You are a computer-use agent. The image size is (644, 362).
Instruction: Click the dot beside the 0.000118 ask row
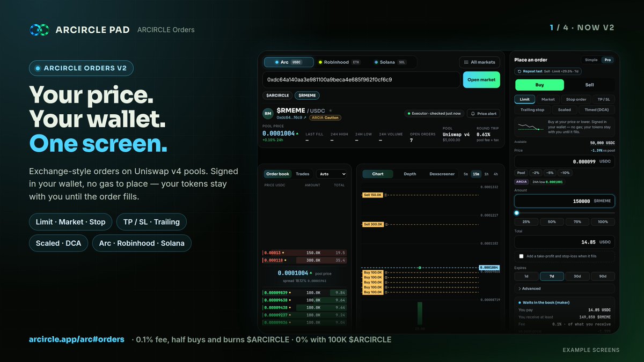click(x=285, y=260)
